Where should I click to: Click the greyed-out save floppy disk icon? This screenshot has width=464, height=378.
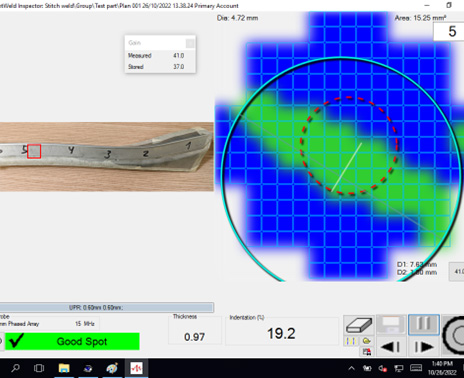[391, 325]
